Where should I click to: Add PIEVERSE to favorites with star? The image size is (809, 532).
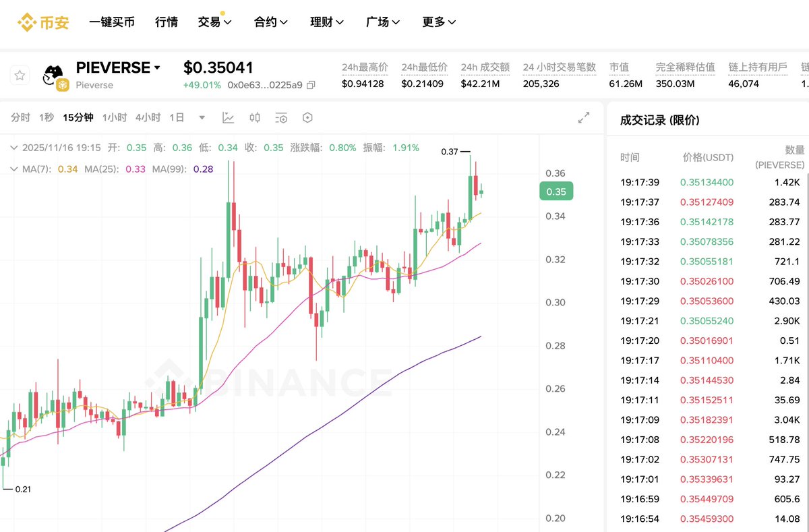(x=20, y=76)
